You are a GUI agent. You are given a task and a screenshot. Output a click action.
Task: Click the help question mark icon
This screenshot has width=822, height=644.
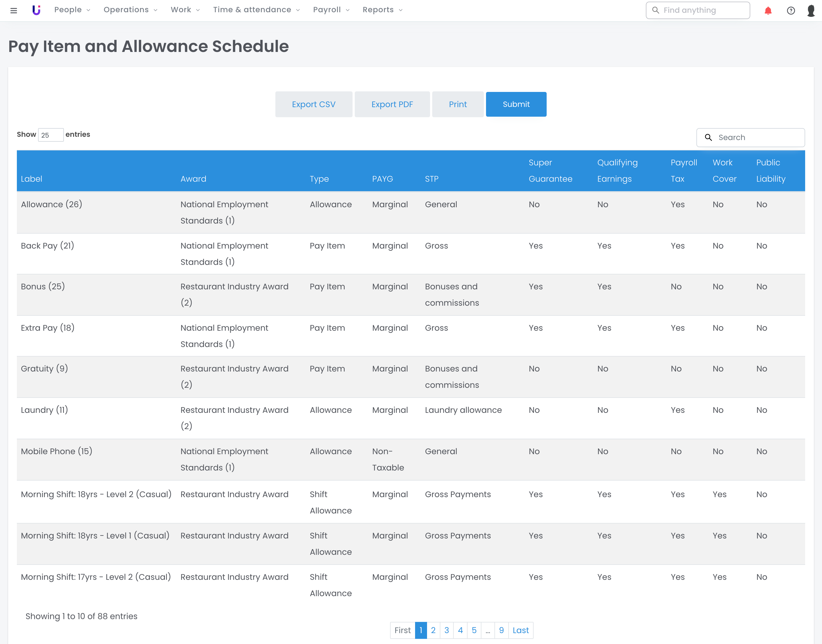(x=791, y=11)
